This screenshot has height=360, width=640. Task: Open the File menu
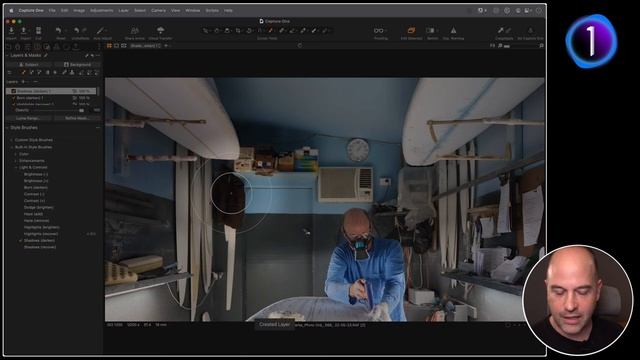pyautogui.click(x=52, y=10)
